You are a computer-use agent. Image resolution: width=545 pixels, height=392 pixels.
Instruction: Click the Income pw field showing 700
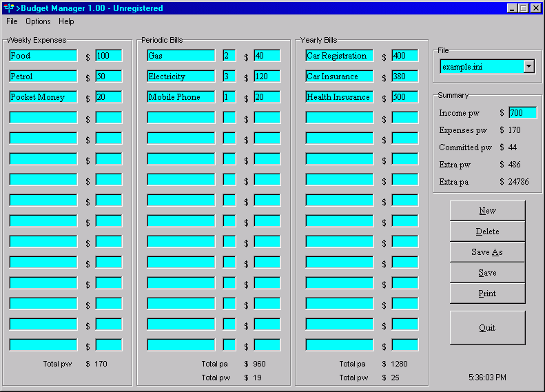pos(522,113)
